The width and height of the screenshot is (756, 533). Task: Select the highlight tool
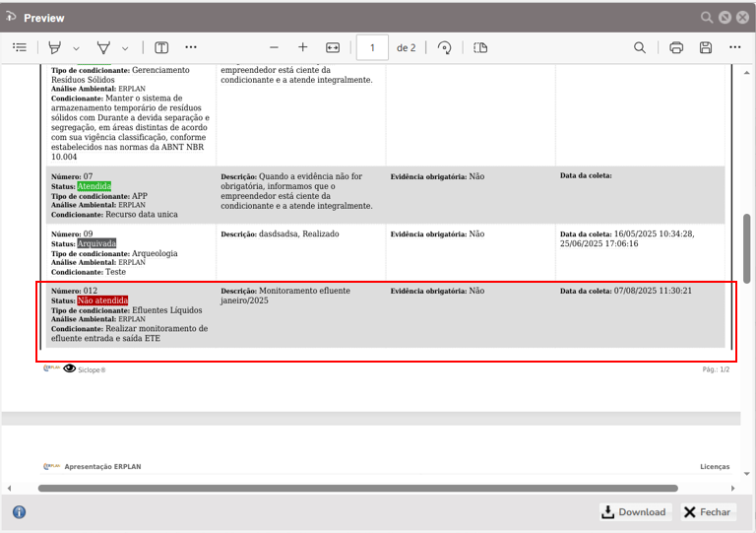(55, 47)
